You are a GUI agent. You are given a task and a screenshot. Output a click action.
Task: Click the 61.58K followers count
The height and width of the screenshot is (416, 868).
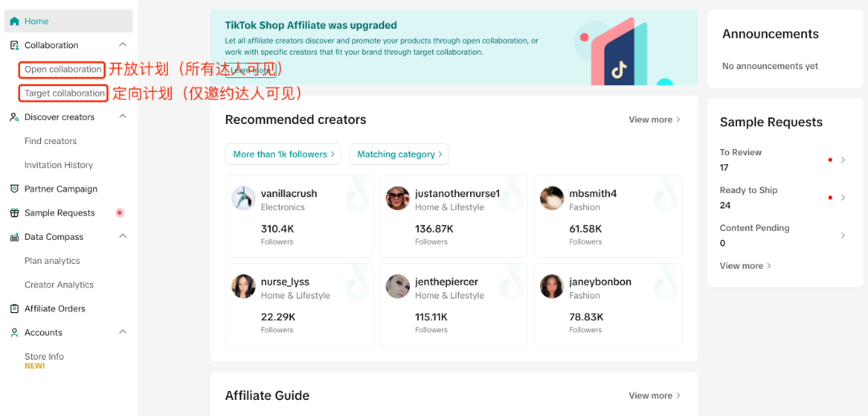pos(586,229)
